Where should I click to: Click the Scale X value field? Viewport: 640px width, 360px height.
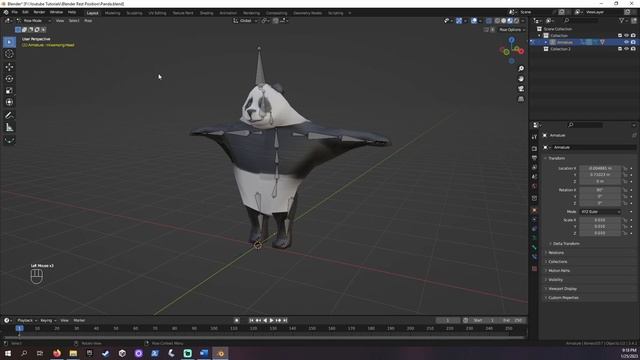[x=600, y=220]
